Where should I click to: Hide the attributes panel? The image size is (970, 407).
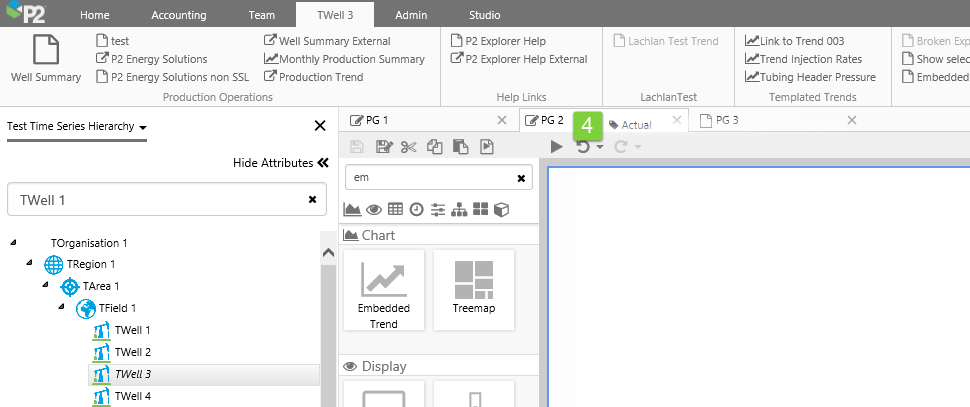click(x=281, y=163)
